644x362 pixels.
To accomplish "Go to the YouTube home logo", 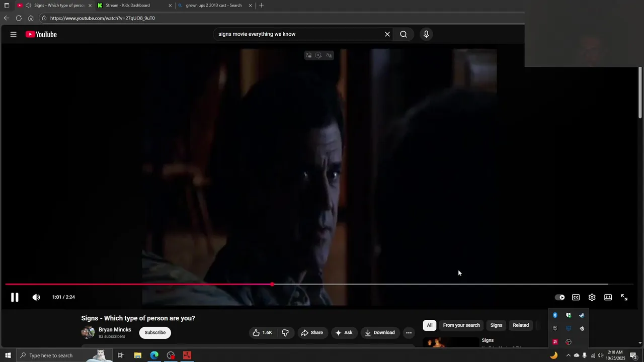I will click(41, 34).
